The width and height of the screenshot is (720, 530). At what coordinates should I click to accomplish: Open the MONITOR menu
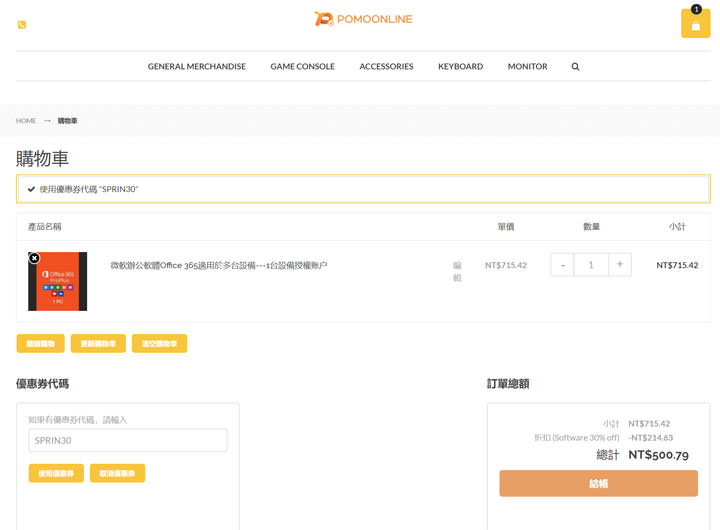527,67
